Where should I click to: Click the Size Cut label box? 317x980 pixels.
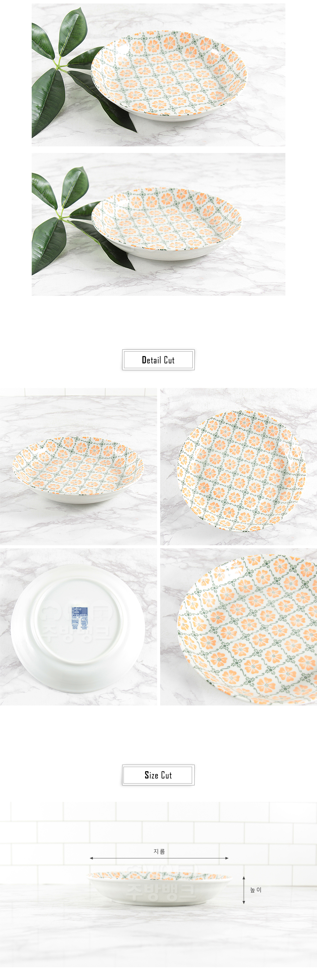click(158, 775)
